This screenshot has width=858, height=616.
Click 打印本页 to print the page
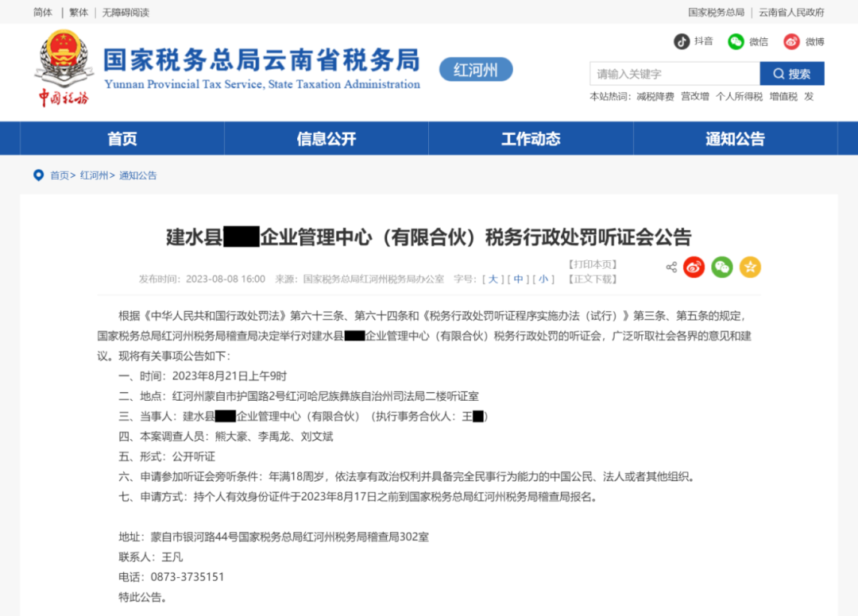click(x=593, y=264)
